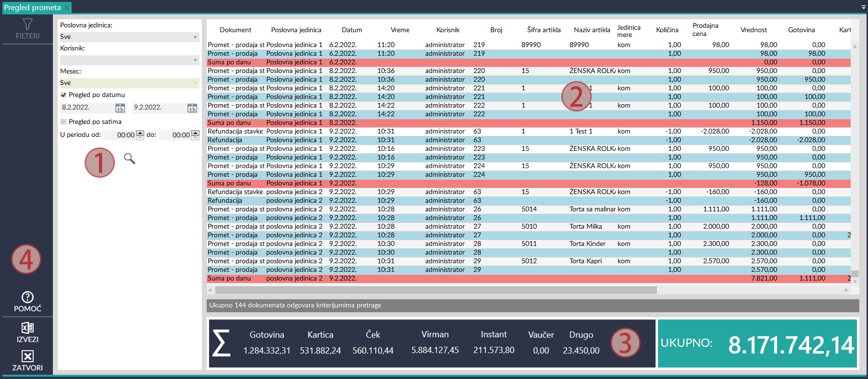The height and width of the screenshot is (379, 868).
Task: Select row 'Torta Kapri'
Action: [529, 261]
